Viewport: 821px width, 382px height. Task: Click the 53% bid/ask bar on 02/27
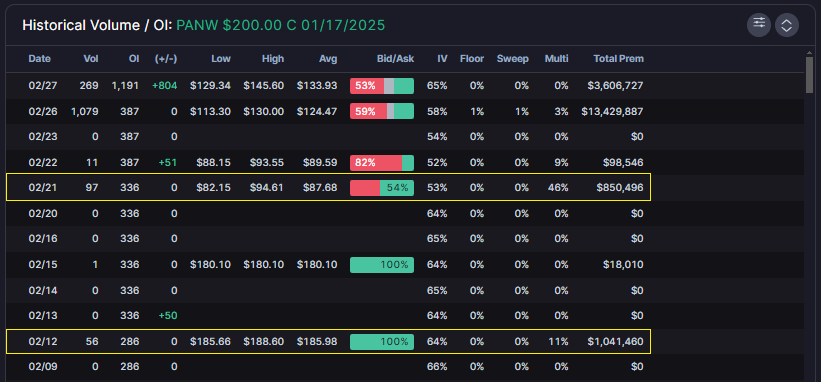tap(382, 86)
